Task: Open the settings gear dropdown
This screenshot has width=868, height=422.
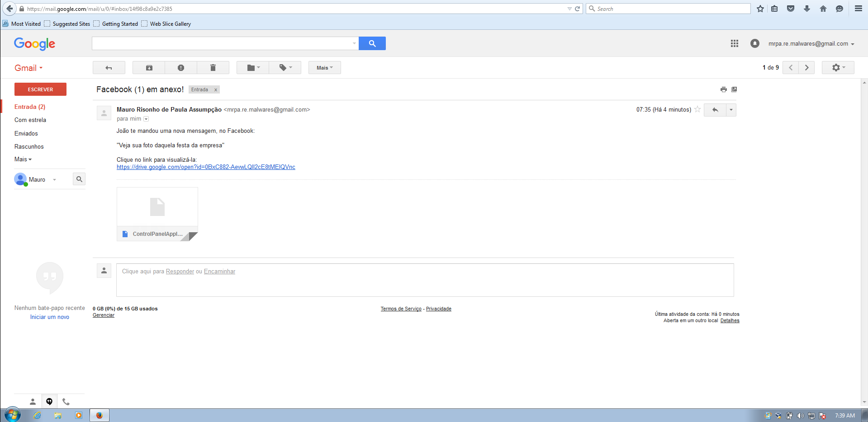Action: tap(838, 68)
